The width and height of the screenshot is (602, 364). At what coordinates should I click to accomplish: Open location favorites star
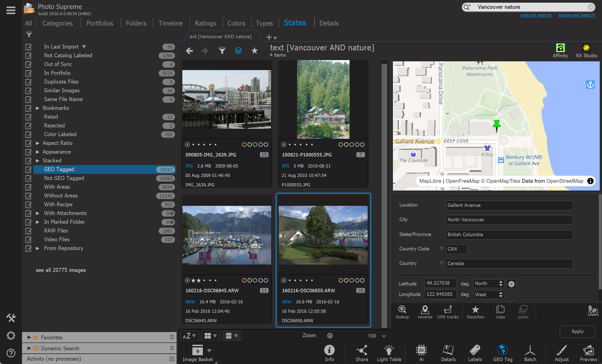point(475,312)
